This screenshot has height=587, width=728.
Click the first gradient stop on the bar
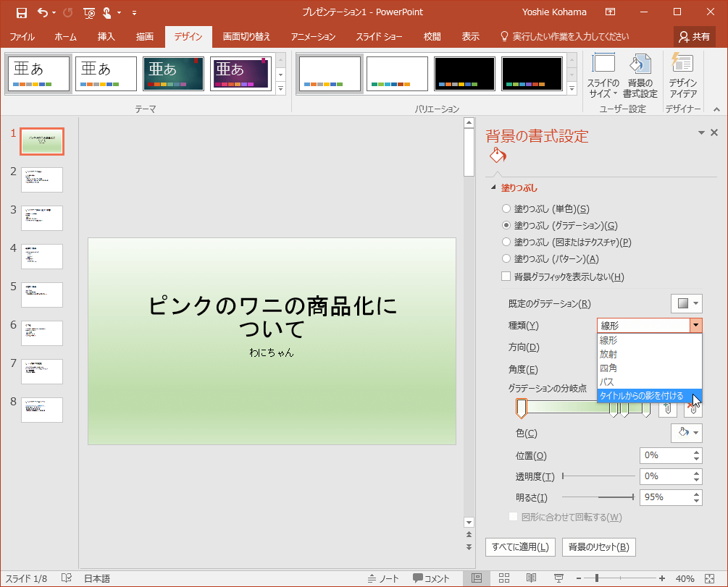(x=521, y=409)
